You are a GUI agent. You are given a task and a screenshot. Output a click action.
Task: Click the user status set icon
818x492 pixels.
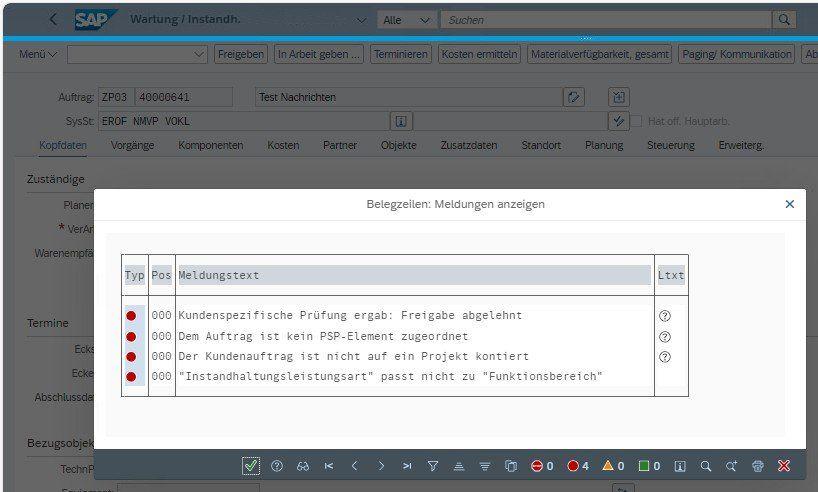point(619,121)
